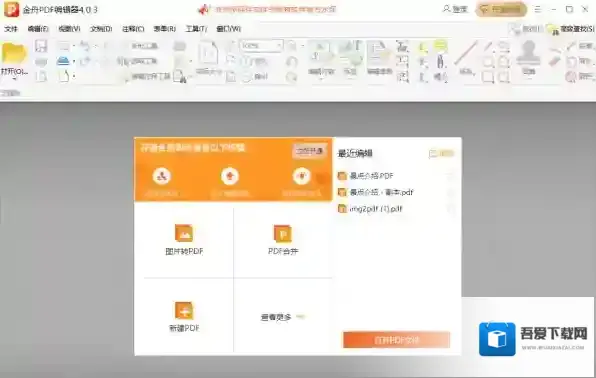Click the clear button beside 最近编辑
The width and height of the screenshot is (596, 378).
click(441, 153)
